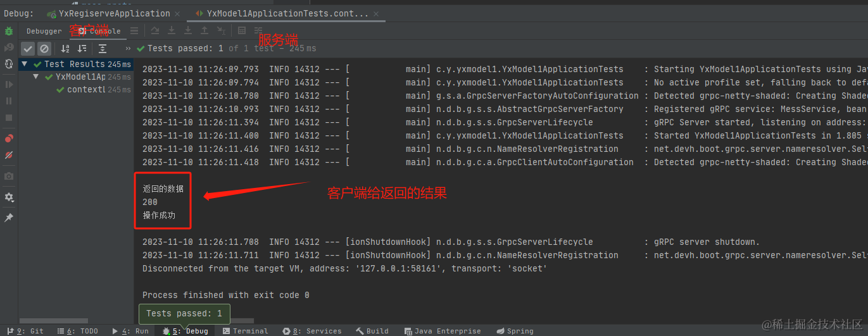Open the Java Enterprise tool window
The width and height of the screenshot is (868, 336).
[x=443, y=331]
